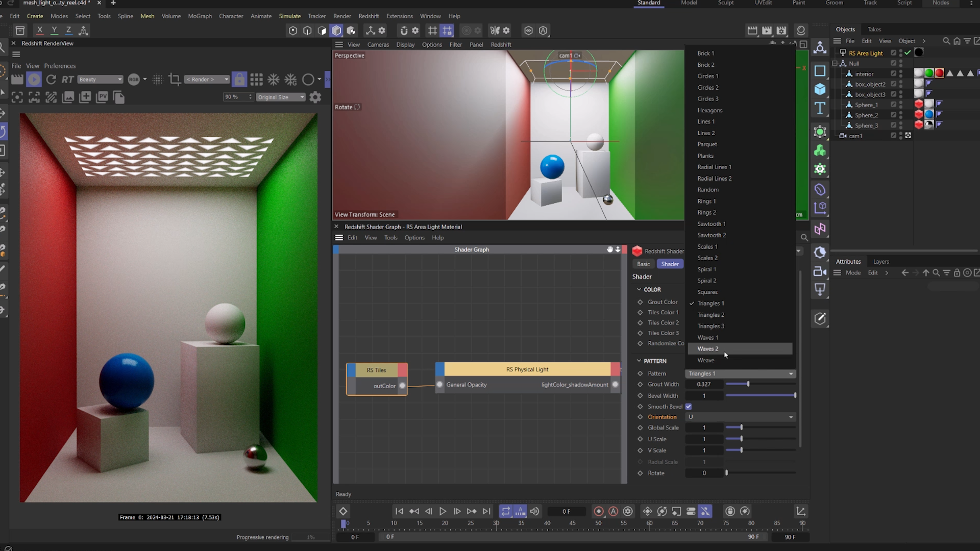The height and width of the screenshot is (551, 980).
Task: Click the Render to Picture Viewer icon
Action: (x=767, y=31)
